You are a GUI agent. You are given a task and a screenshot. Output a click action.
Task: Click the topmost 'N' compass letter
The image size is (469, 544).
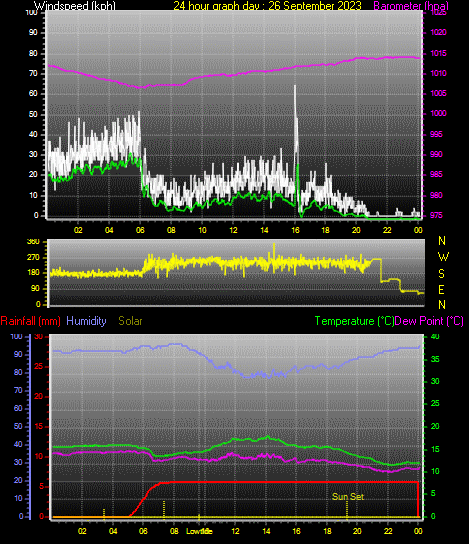[442, 240]
